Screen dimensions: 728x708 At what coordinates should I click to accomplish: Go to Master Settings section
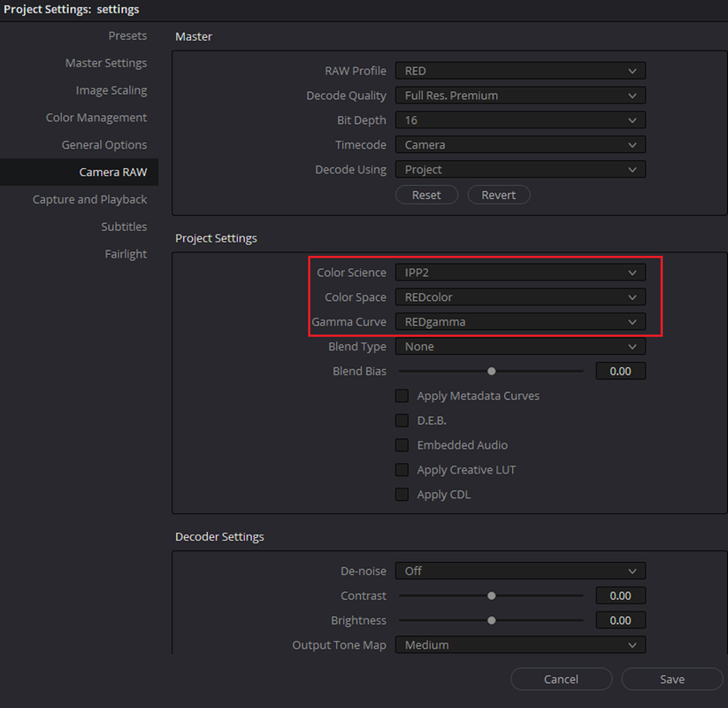106,63
